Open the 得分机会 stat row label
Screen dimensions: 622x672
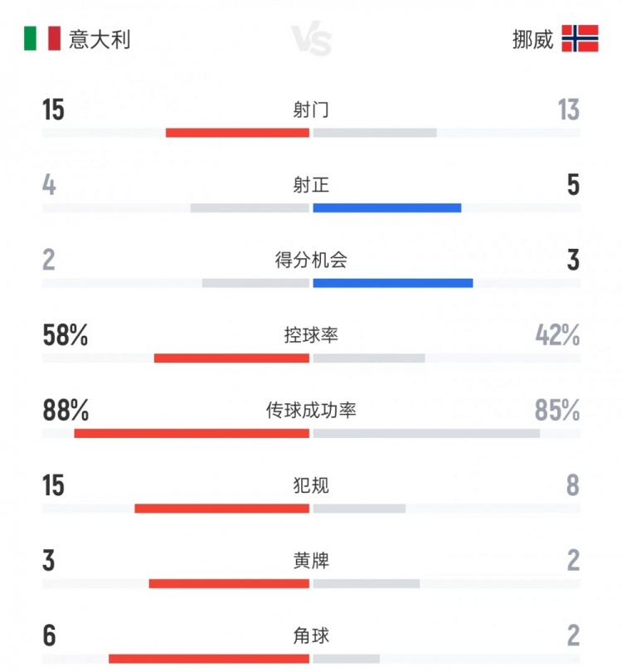pos(311,261)
